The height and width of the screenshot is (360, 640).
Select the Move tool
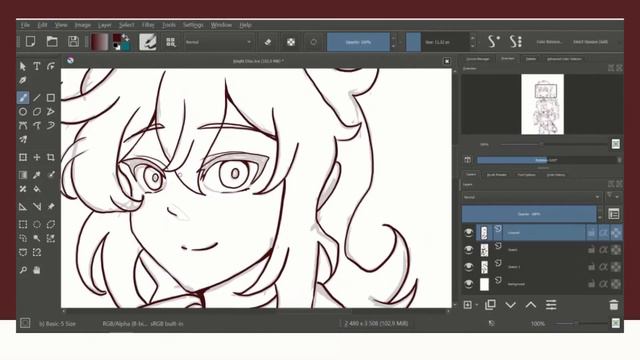pos(37,157)
